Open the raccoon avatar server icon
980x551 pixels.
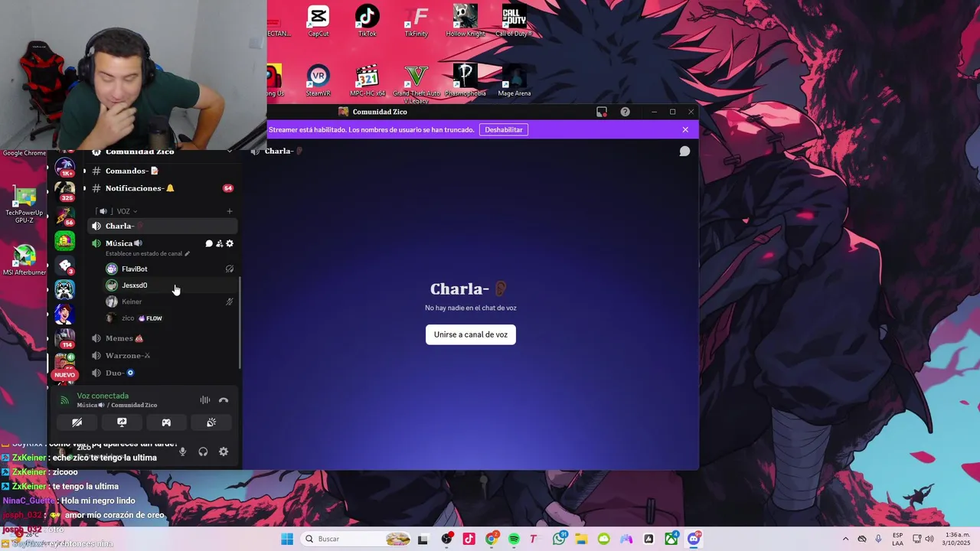point(65,289)
